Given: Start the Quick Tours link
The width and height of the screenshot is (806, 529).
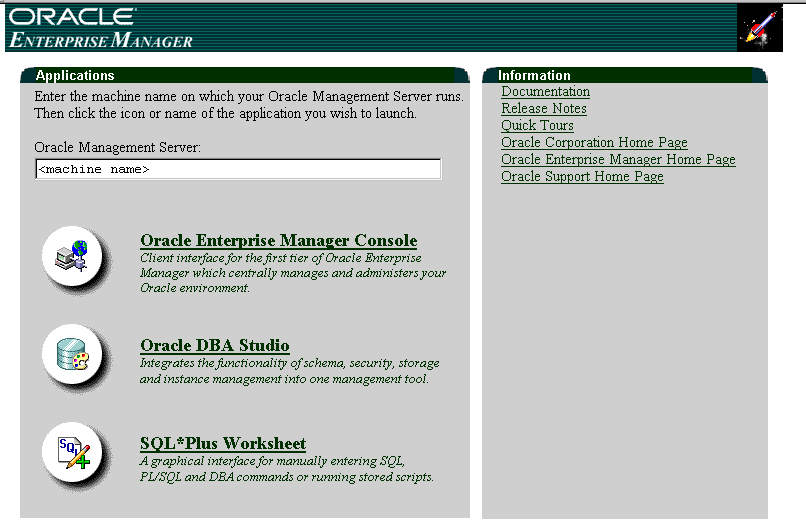Looking at the screenshot, I should [x=537, y=126].
